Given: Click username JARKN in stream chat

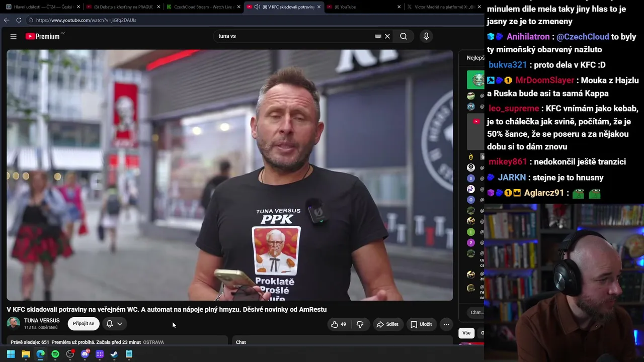Looking at the screenshot, I should [512, 177].
